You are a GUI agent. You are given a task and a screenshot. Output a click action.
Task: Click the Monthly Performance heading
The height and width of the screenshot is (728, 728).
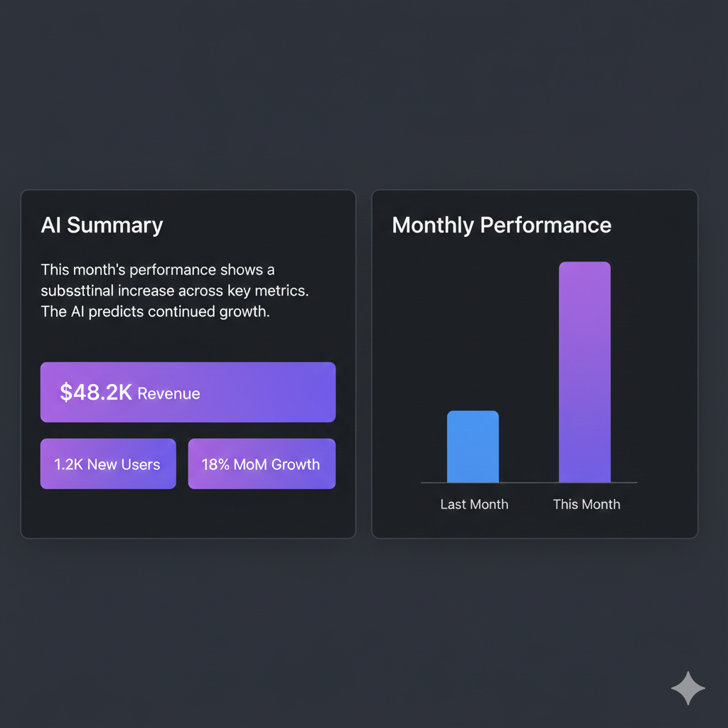click(501, 225)
